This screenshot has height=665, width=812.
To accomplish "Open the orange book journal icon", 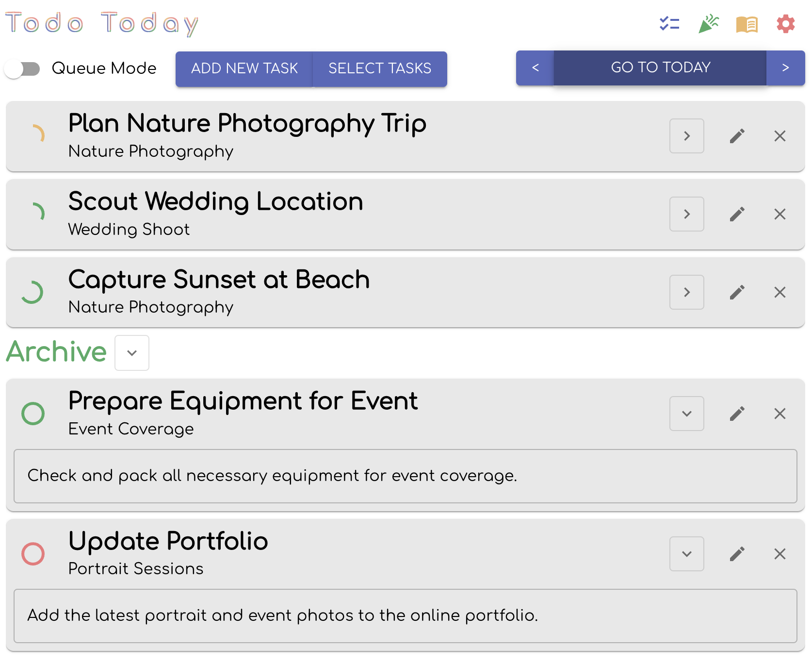I will click(x=747, y=24).
